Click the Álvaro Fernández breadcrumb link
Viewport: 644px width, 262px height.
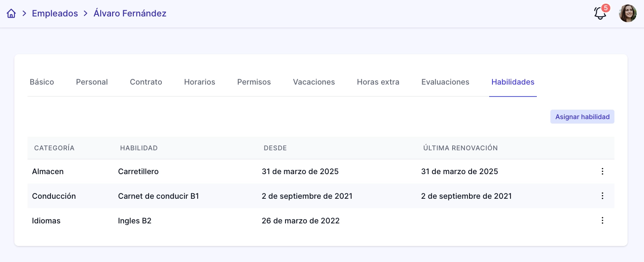pos(130,13)
